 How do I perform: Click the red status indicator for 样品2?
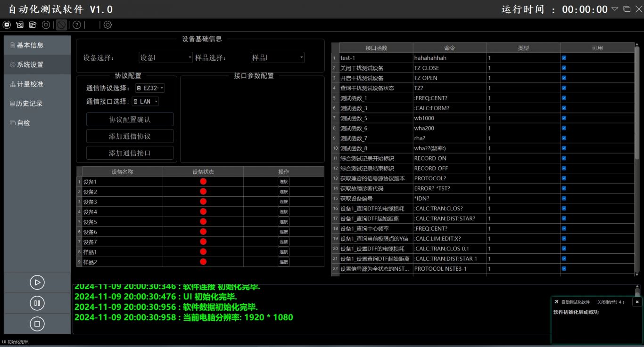(x=203, y=262)
